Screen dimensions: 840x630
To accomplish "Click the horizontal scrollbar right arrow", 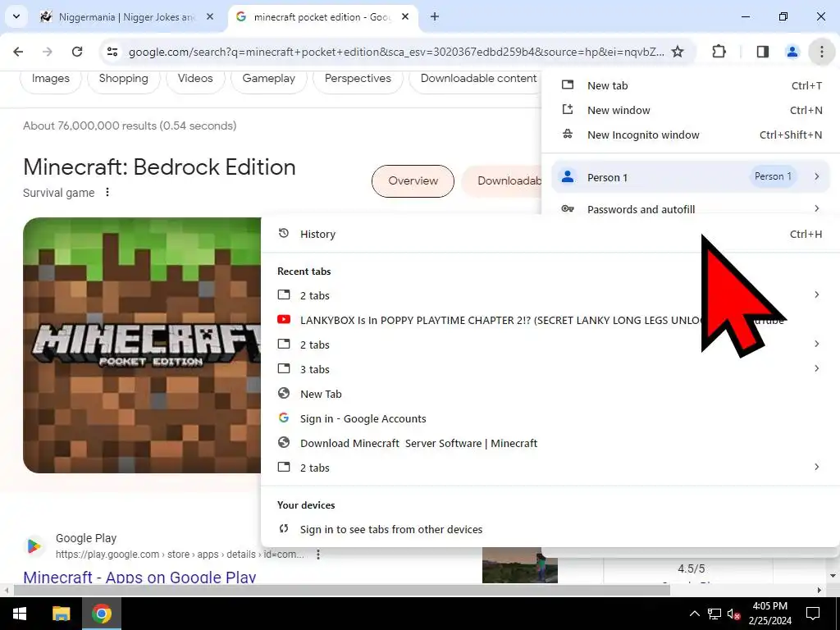I will point(819,591).
